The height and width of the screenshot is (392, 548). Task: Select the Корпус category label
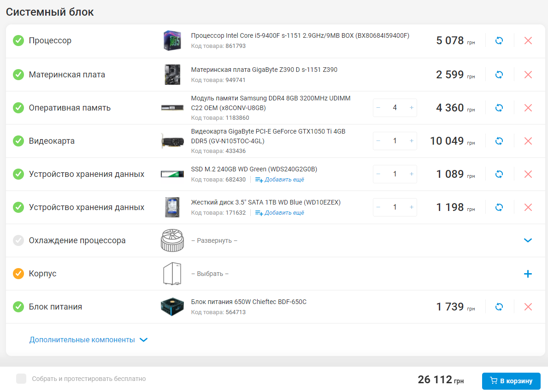[43, 274]
